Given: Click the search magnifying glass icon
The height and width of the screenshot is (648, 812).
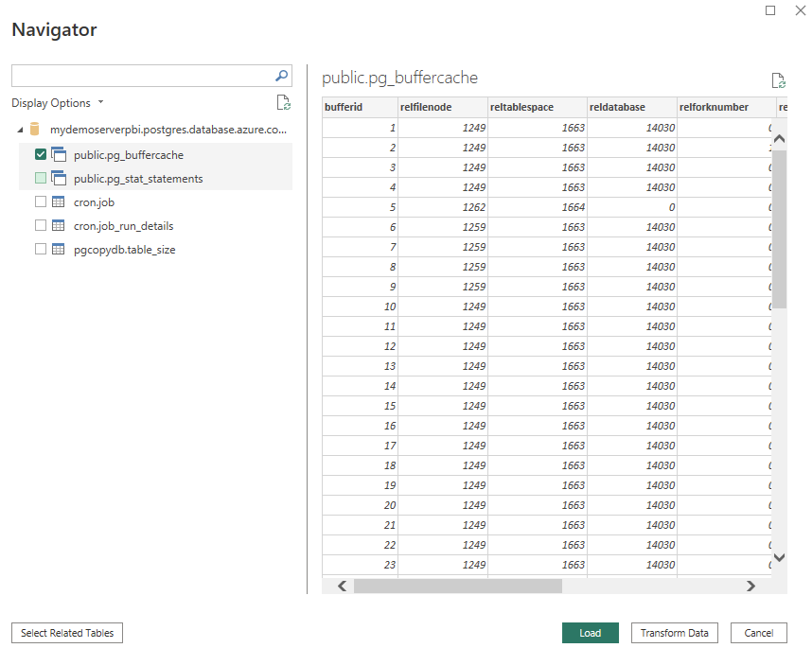Looking at the screenshot, I should (280, 76).
